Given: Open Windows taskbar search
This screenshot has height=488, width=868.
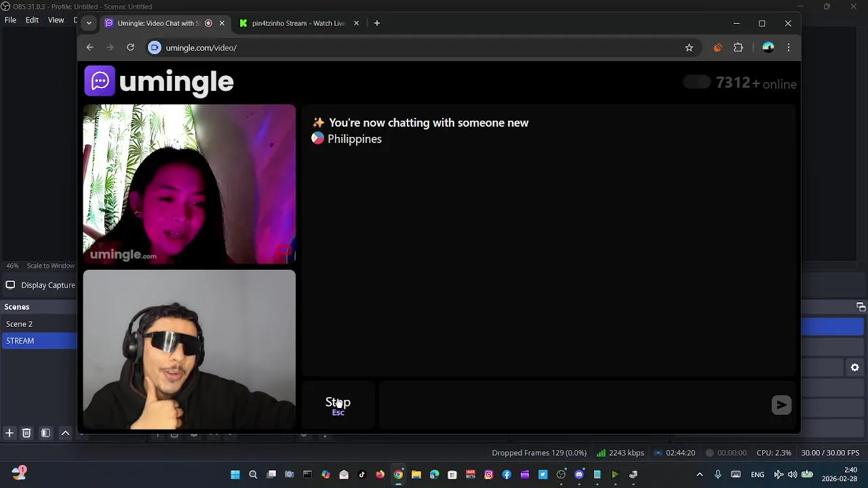Looking at the screenshot, I should (x=253, y=474).
